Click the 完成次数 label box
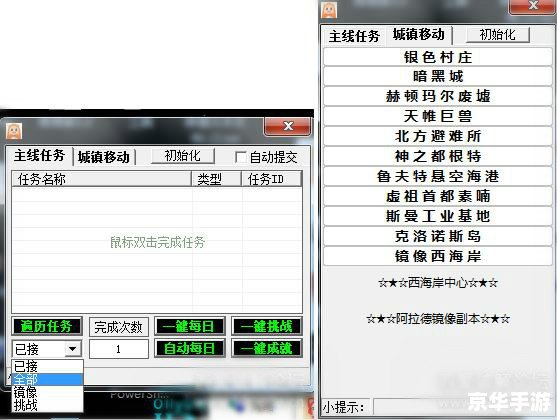Image resolution: width=557 pixels, height=420 pixels. (x=119, y=327)
